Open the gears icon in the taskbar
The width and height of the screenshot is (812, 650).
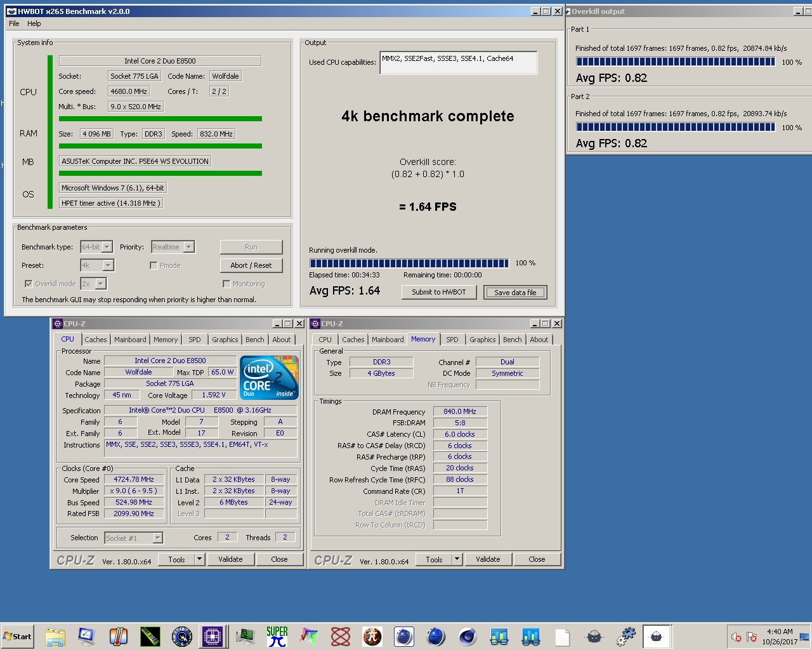(626, 636)
